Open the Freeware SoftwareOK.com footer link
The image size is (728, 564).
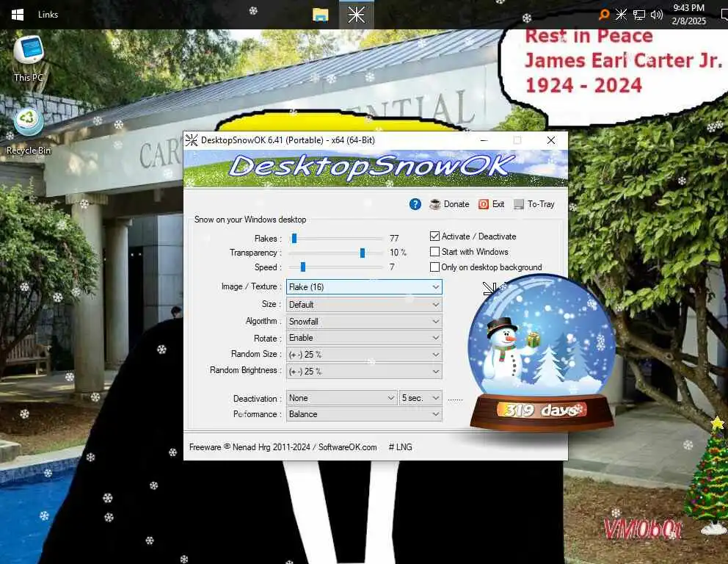(283, 447)
